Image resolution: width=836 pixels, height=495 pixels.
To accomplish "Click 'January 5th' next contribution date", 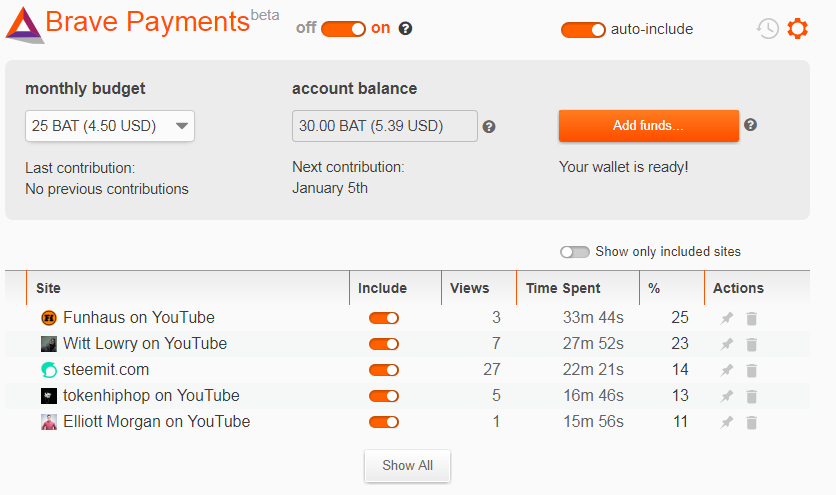I will click(329, 188).
